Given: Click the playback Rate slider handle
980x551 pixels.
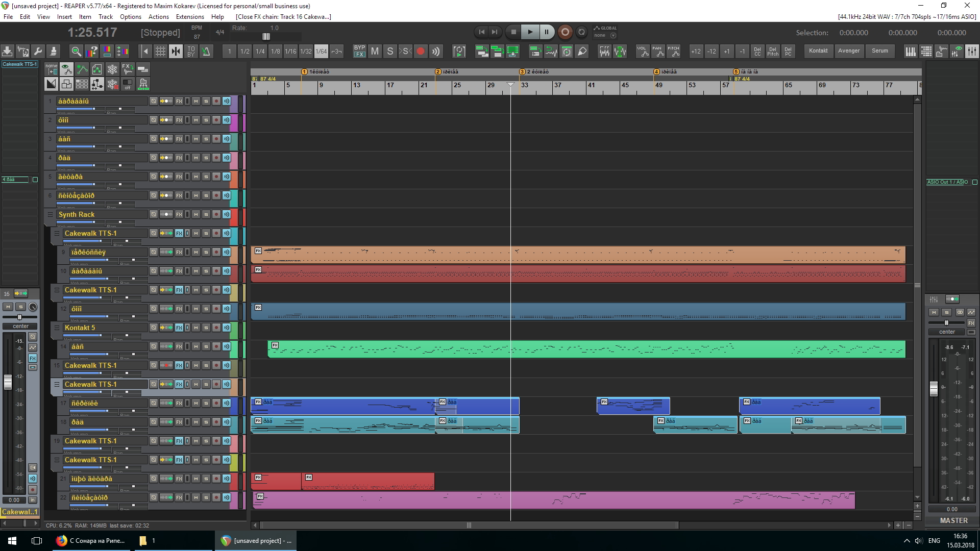Looking at the screenshot, I should coord(266,36).
